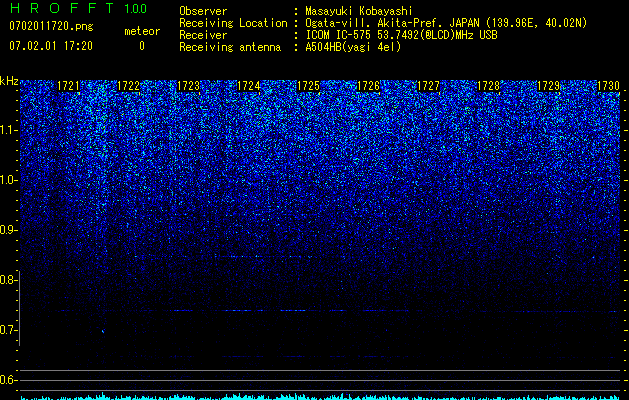Click the Observer label
This screenshot has height=400, width=629.
pos(203,11)
